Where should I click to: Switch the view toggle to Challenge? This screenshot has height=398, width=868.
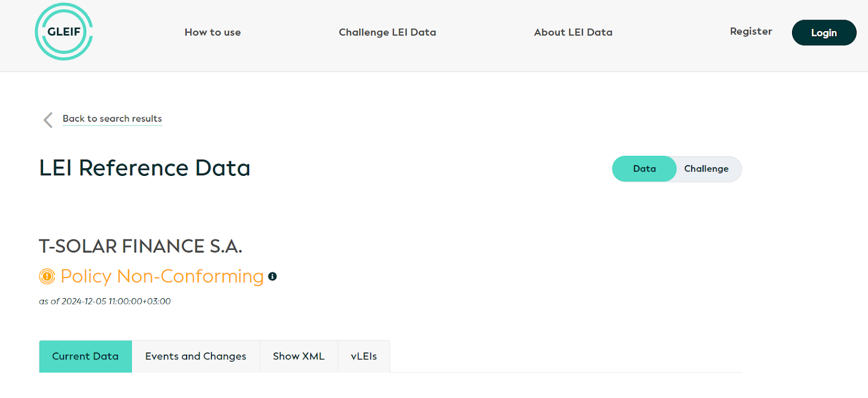[706, 169]
